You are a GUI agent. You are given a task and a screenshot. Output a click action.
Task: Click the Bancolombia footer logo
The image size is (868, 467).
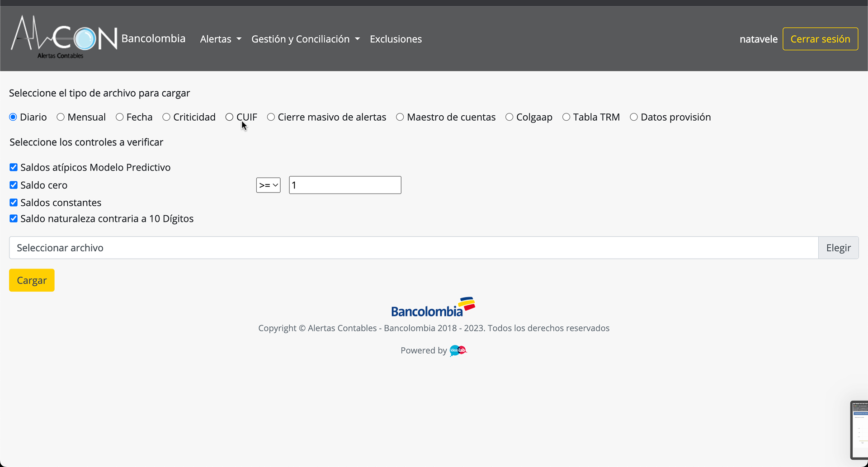433,307
